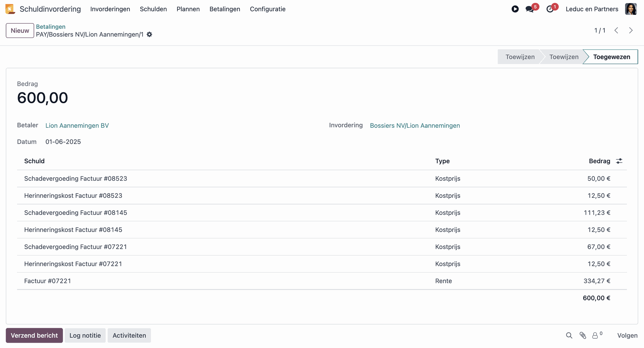This screenshot has height=348, width=644.
Task: Open the Configuratie menu
Action: (267, 9)
